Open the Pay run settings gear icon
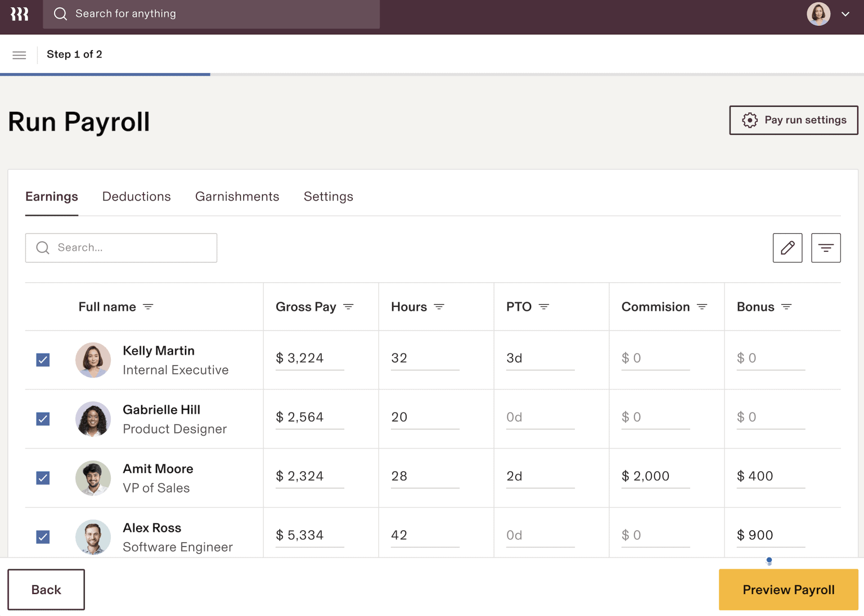864x616 pixels. [x=750, y=120]
